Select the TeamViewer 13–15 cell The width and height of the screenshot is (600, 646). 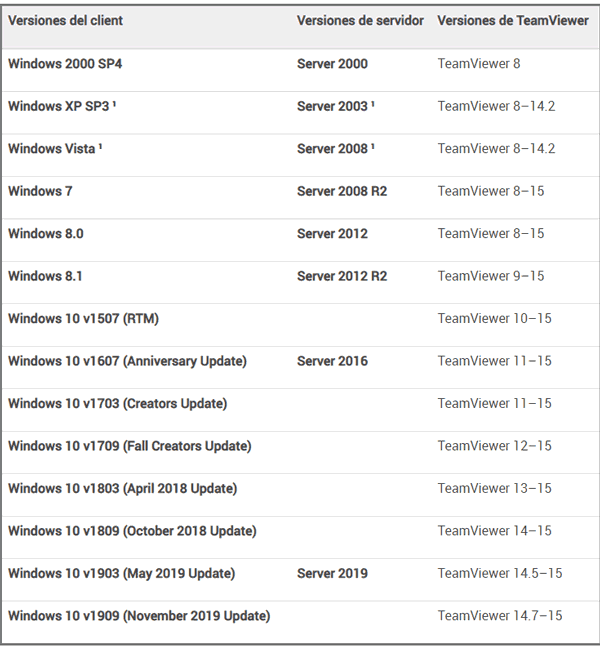click(x=494, y=489)
